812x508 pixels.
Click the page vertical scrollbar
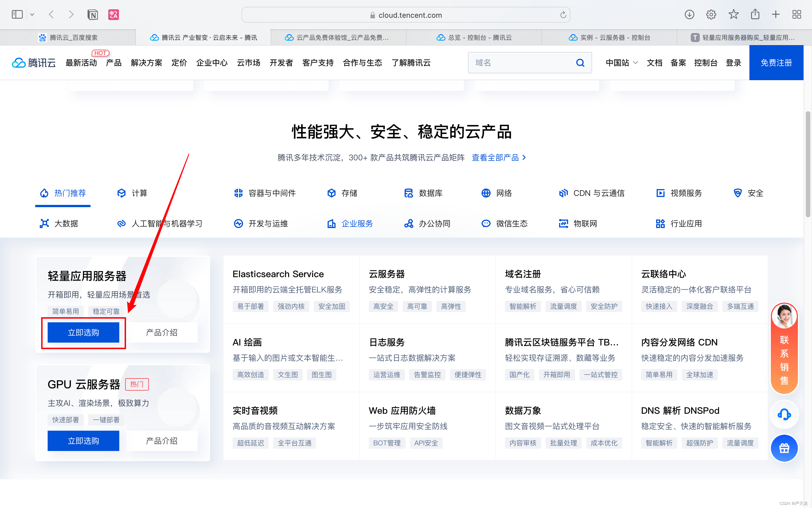pyautogui.click(x=808, y=164)
